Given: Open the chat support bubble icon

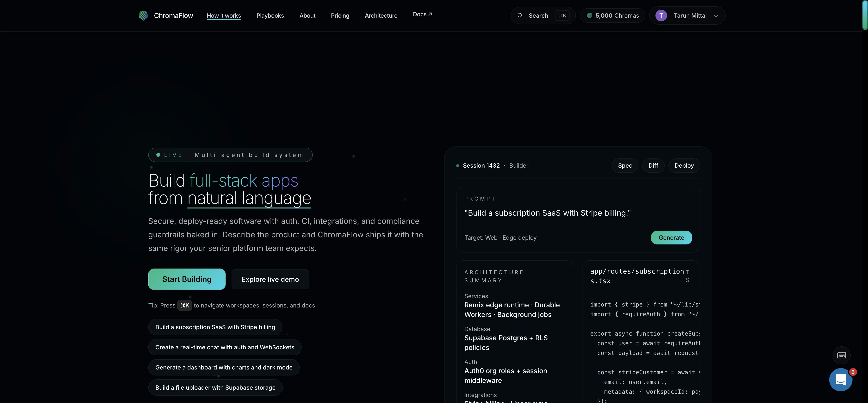Looking at the screenshot, I should [x=841, y=380].
